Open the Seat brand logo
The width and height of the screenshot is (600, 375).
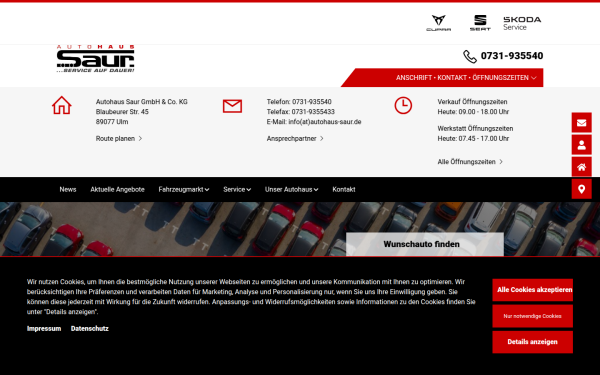pos(480,23)
